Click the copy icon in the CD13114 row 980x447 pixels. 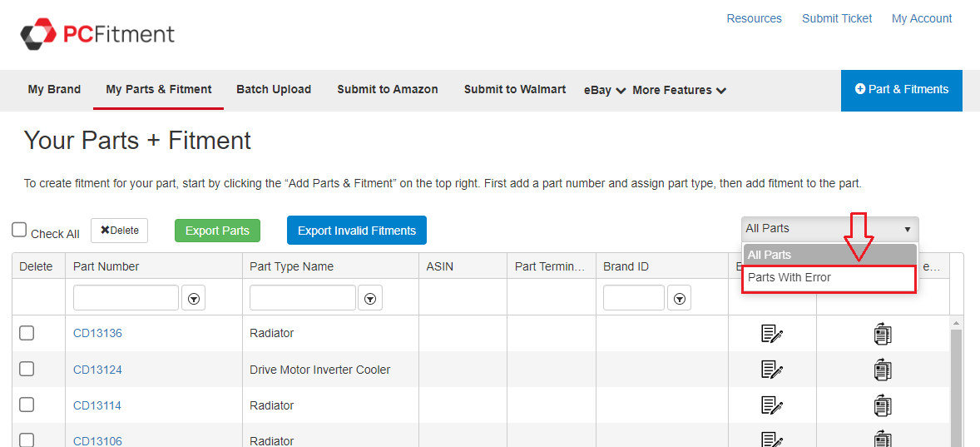pyautogui.click(x=883, y=405)
